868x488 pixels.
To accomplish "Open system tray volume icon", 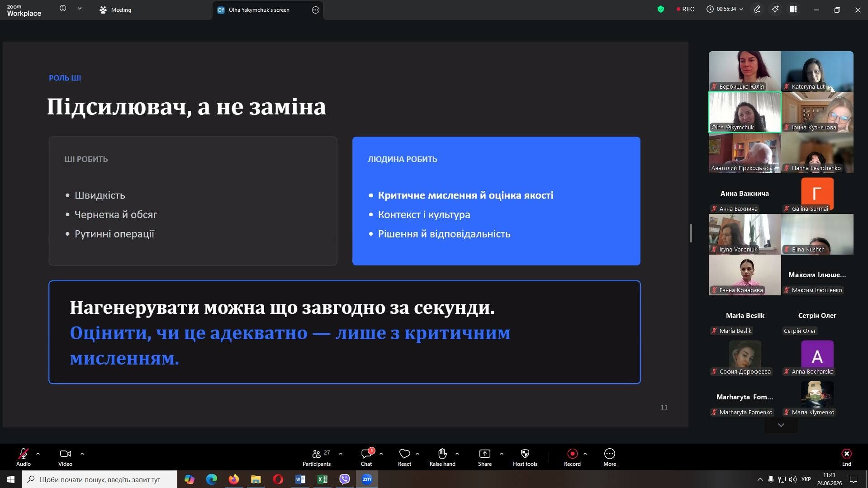I will [x=792, y=479].
